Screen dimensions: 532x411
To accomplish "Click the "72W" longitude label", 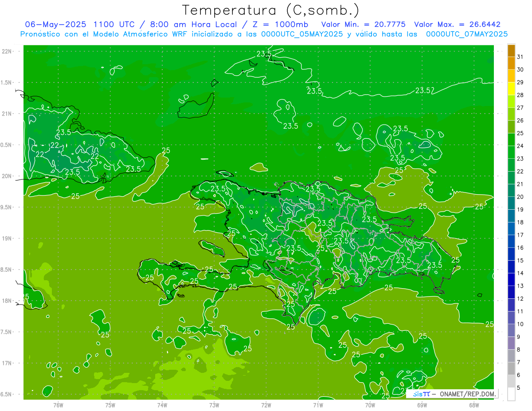I will (x=266, y=405).
